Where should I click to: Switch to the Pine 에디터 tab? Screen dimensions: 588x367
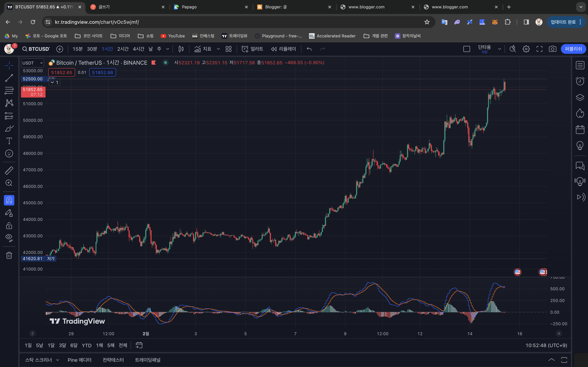coord(79,360)
